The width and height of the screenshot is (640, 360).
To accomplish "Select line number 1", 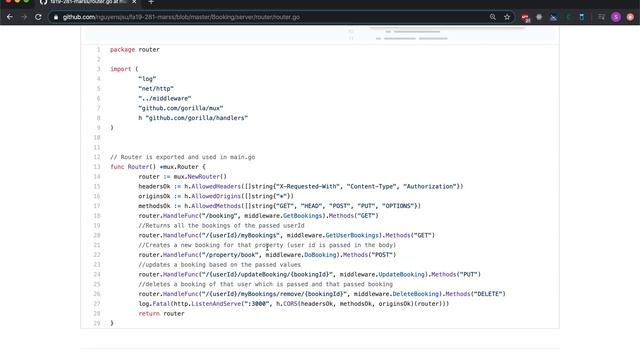I will [x=98, y=49].
